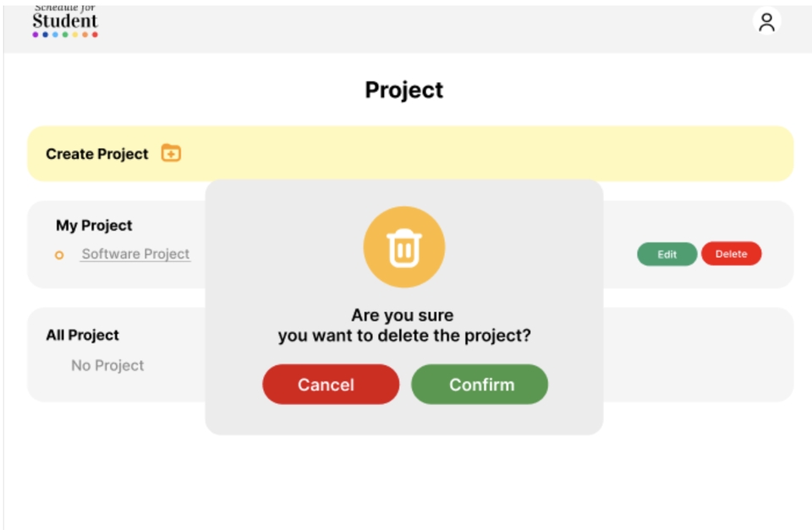Click the My Project section heading
812x530 pixels.
coord(94,226)
